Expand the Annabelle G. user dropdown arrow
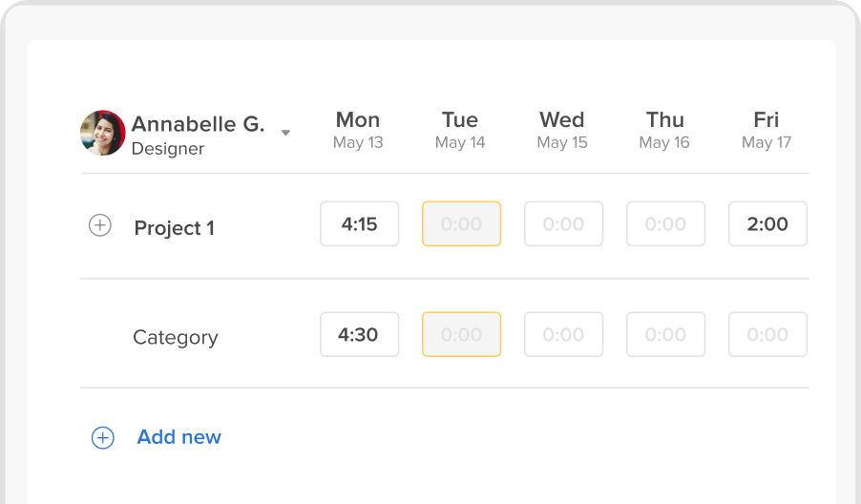This screenshot has width=861, height=504. tap(285, 133)
